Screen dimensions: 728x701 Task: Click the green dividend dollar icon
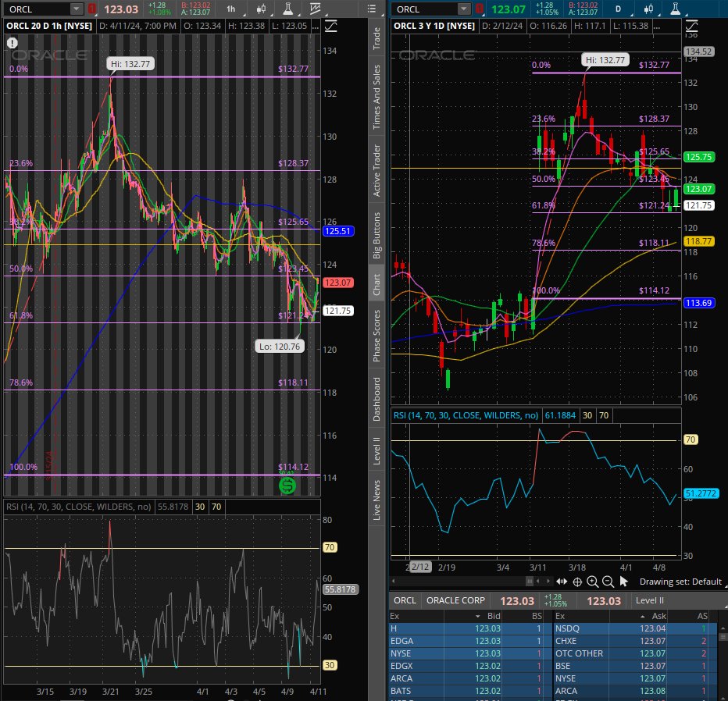(x=287, y=486)
